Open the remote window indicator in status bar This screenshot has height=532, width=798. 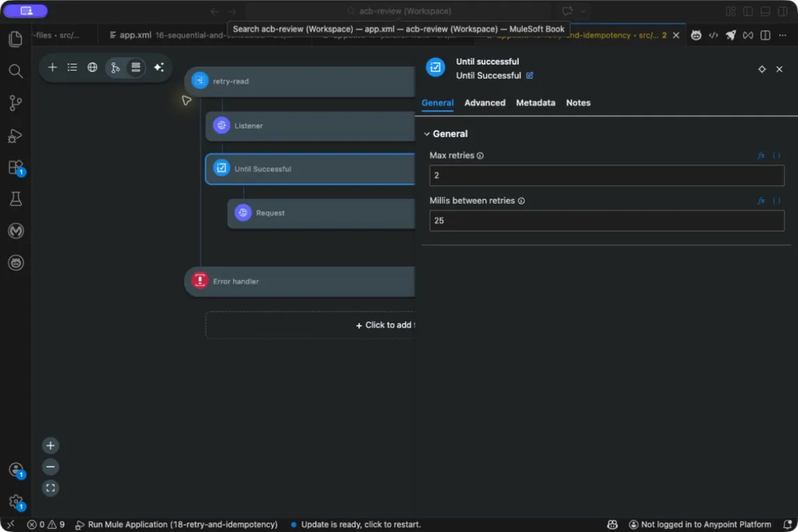pyautogui.click(x=10, y=524)
